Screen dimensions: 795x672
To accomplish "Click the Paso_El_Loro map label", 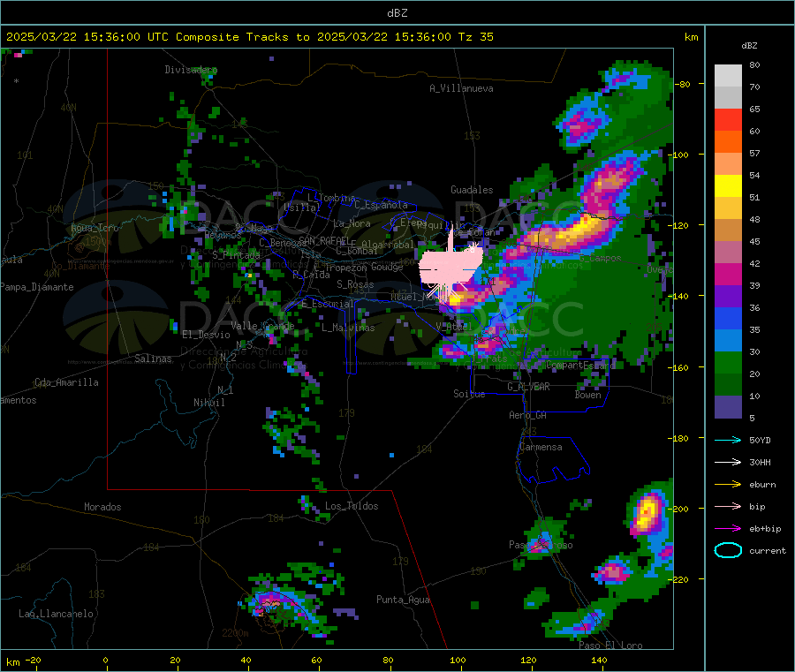I will [x=610, y=646].
